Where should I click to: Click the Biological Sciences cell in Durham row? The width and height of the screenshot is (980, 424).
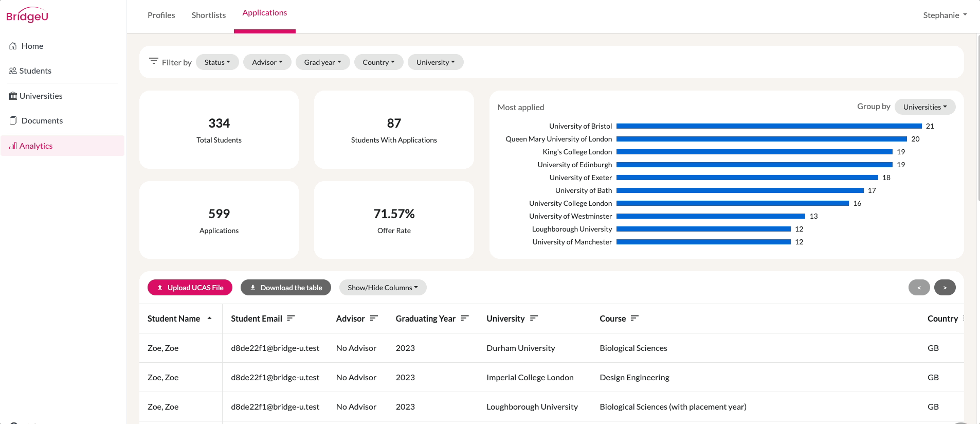coord(633,348)
